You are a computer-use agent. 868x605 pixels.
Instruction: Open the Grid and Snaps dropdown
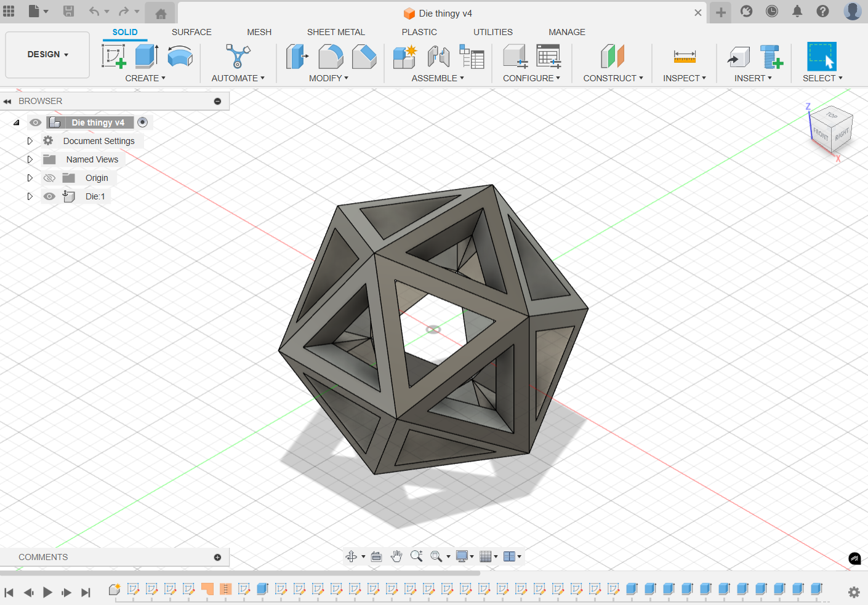pos(489,556)
